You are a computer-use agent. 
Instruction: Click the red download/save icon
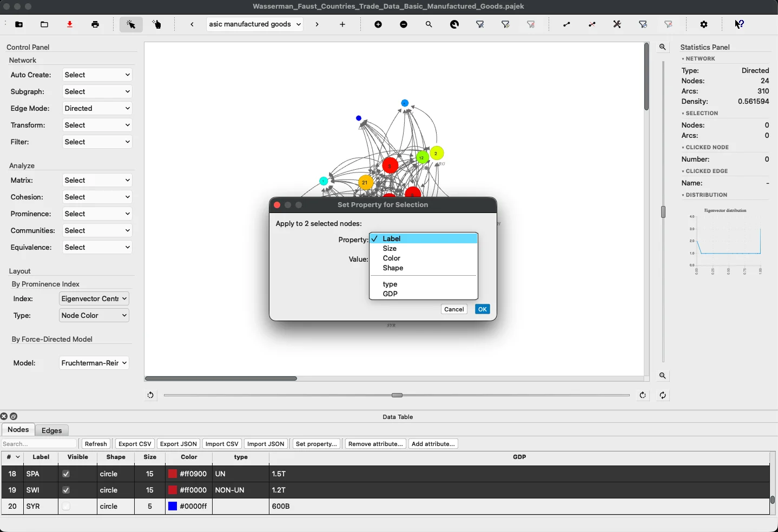[x=70, y=25]
